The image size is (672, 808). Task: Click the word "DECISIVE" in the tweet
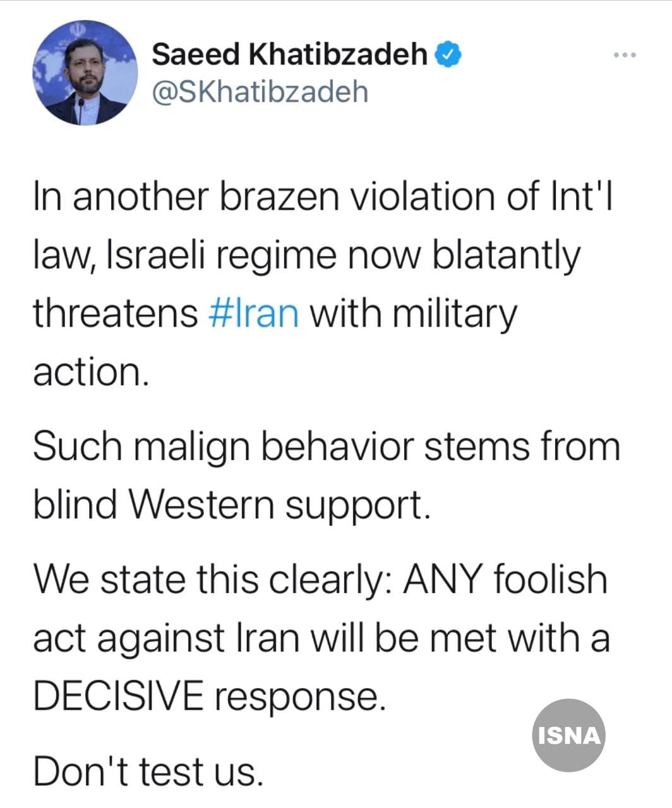[118, 696]
